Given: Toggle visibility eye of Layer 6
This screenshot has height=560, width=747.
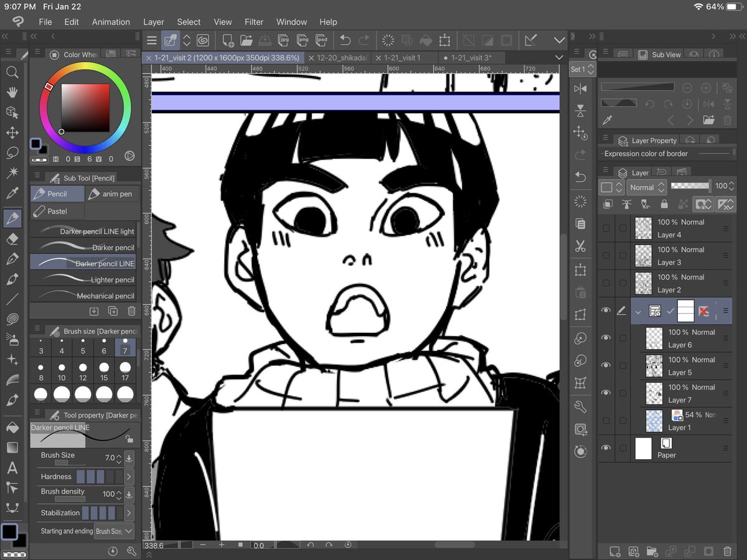Looking at the screenshot, I should [x=606, y=338].
